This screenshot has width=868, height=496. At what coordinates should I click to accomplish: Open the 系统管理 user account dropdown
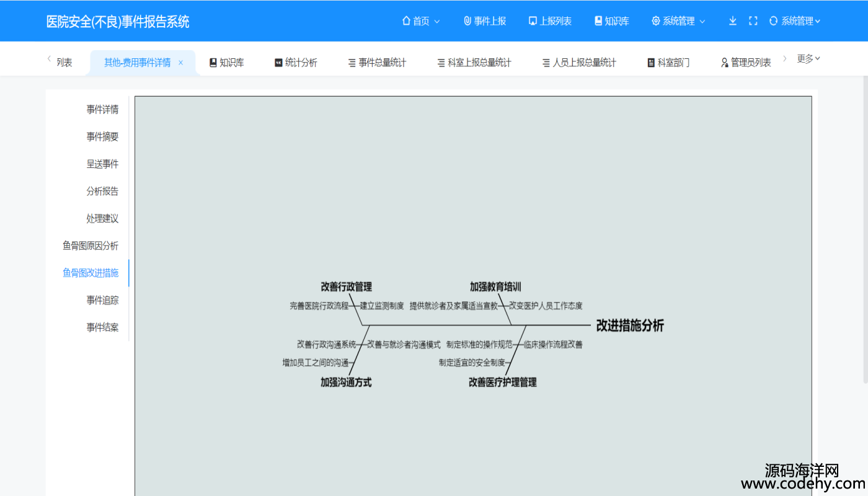(x=795, y=21)
